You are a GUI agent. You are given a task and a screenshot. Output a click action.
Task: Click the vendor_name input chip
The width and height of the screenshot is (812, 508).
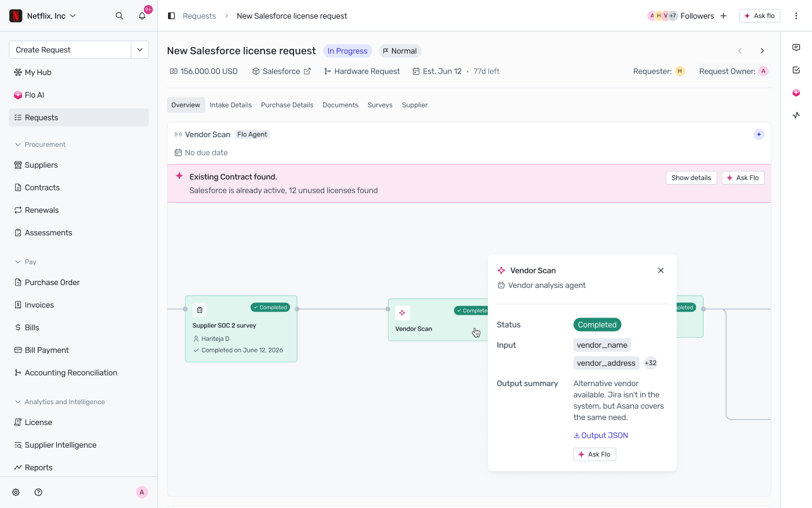coord(602,345)
